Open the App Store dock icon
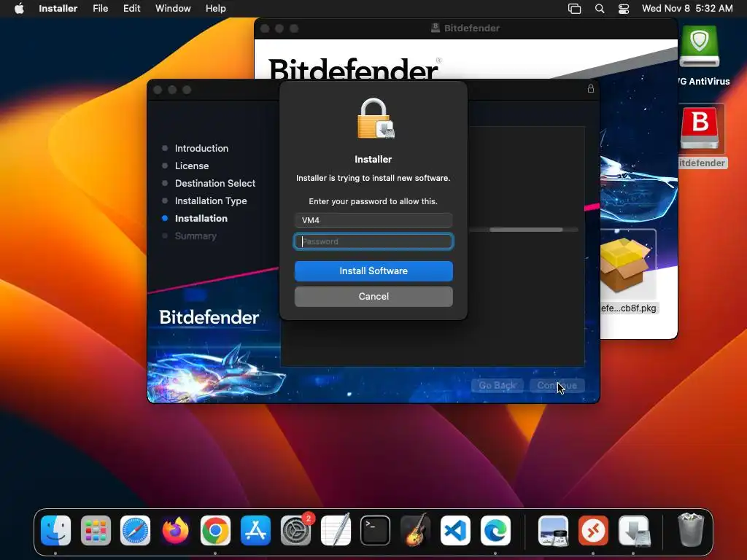747x560 pixels. [255, 531]
